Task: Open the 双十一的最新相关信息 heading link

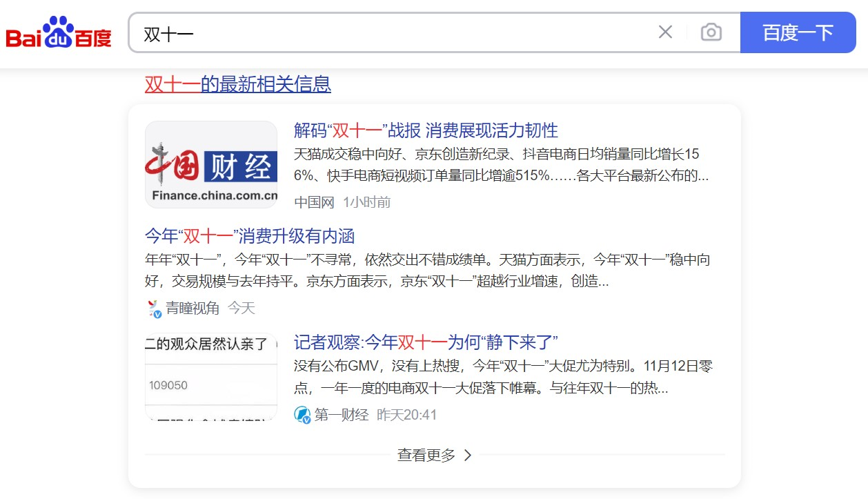Action: 238,84
